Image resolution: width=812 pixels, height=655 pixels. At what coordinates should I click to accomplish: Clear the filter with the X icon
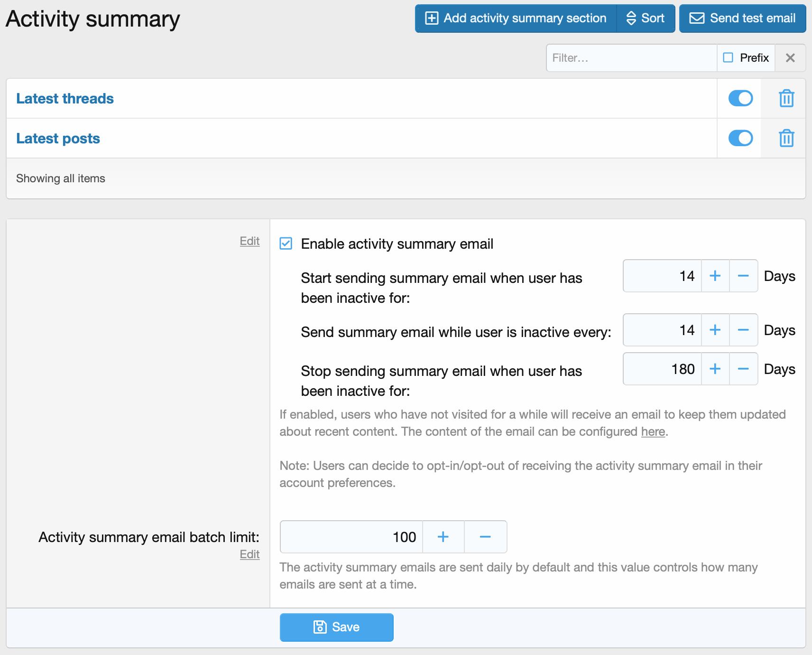point(790,58)
